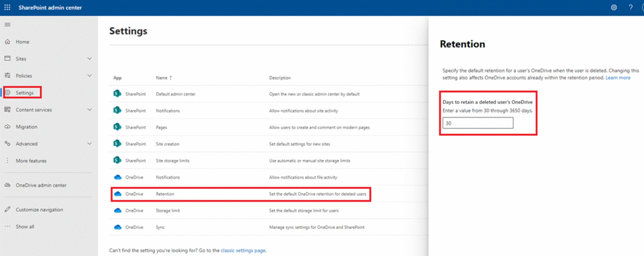
Task: Click SharePoint icon in Notifications row
Action: tap(117, 111)
